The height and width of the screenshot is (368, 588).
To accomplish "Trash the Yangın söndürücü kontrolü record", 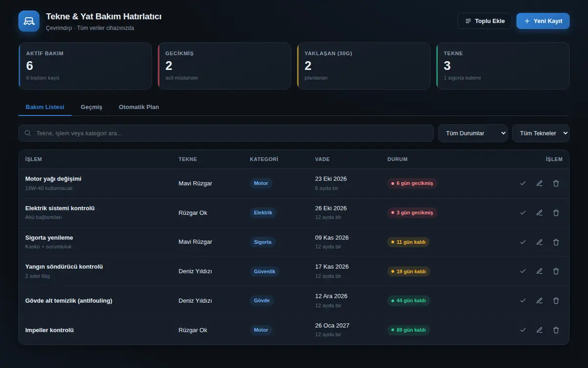I will [x=556, y=271].
